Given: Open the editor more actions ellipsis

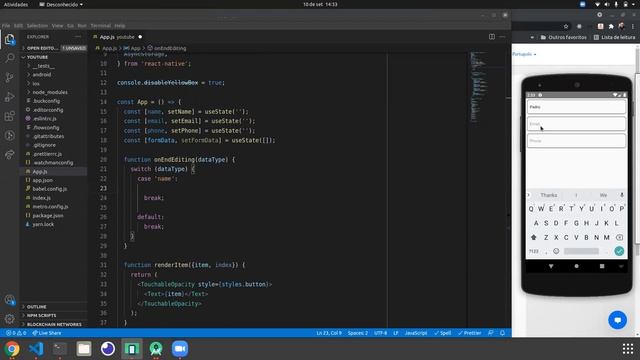Looking at the screenshot, I should [502, 37].
